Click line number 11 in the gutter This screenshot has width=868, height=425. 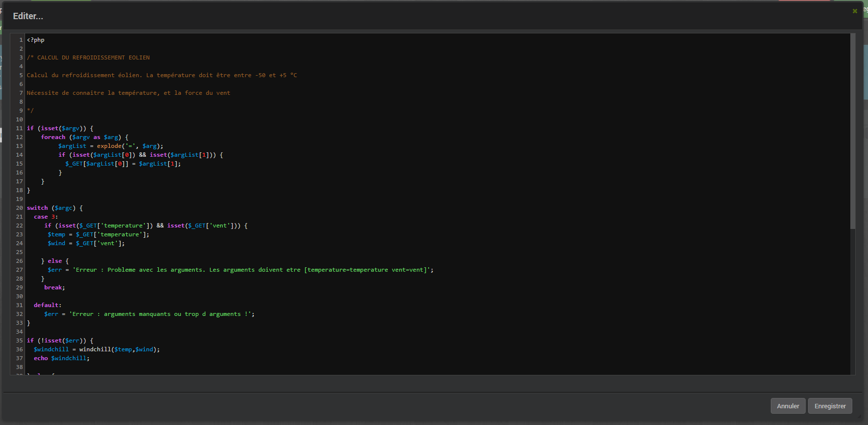tap(19, 128)
